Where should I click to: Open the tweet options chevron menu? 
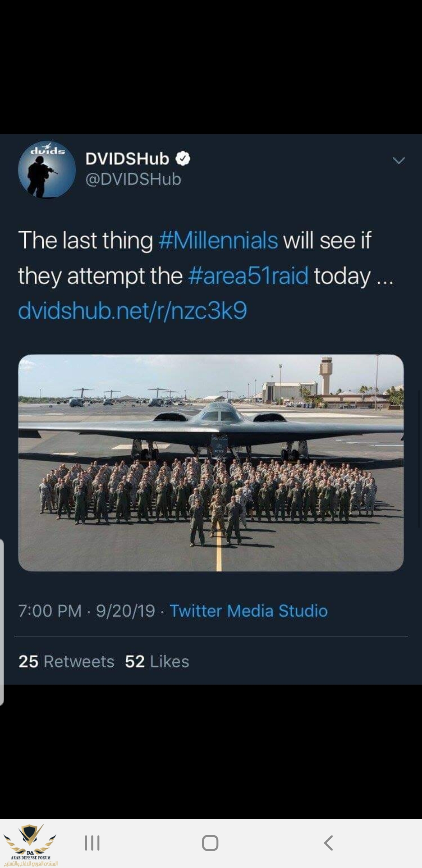click(399, 161)
